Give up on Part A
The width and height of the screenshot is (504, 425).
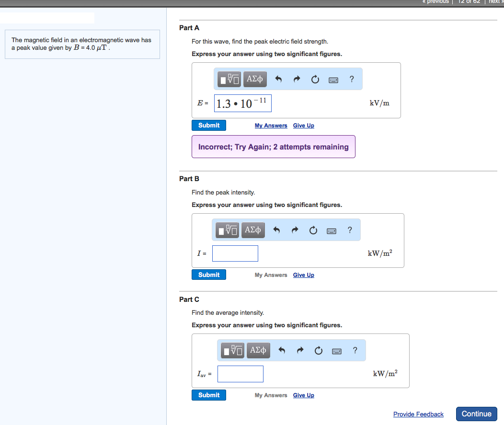coord(304,126)
